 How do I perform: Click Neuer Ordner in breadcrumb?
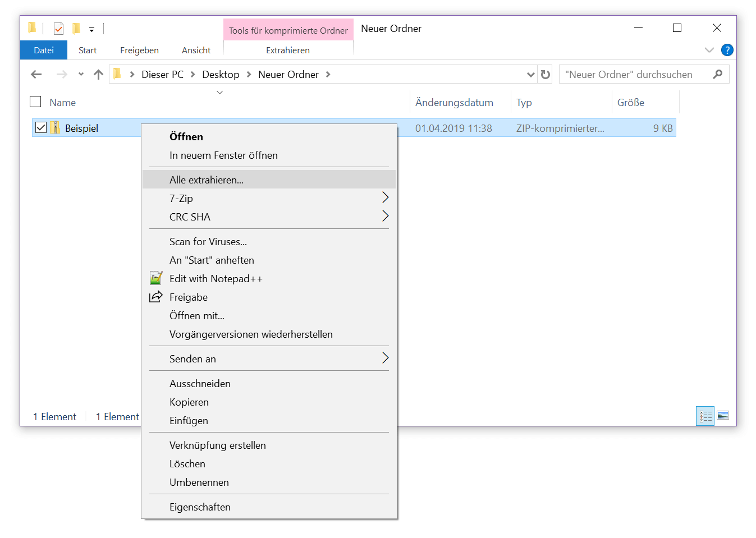pyautogui.click(x=288, y=75)
